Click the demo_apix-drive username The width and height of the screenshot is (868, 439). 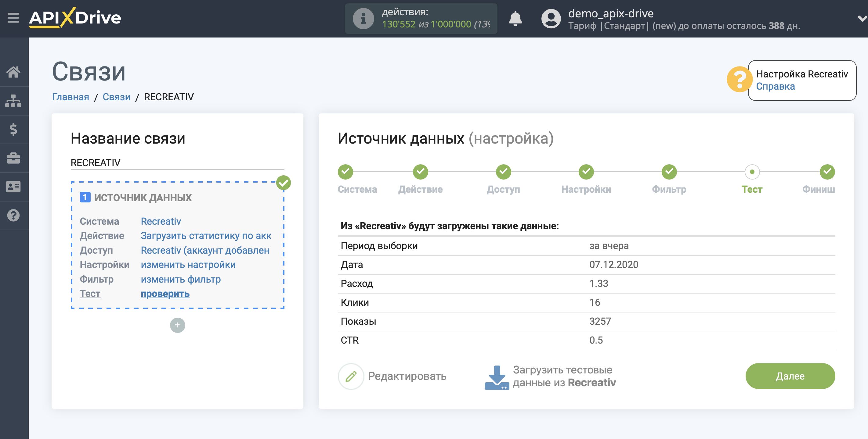[x=611, y=13]
